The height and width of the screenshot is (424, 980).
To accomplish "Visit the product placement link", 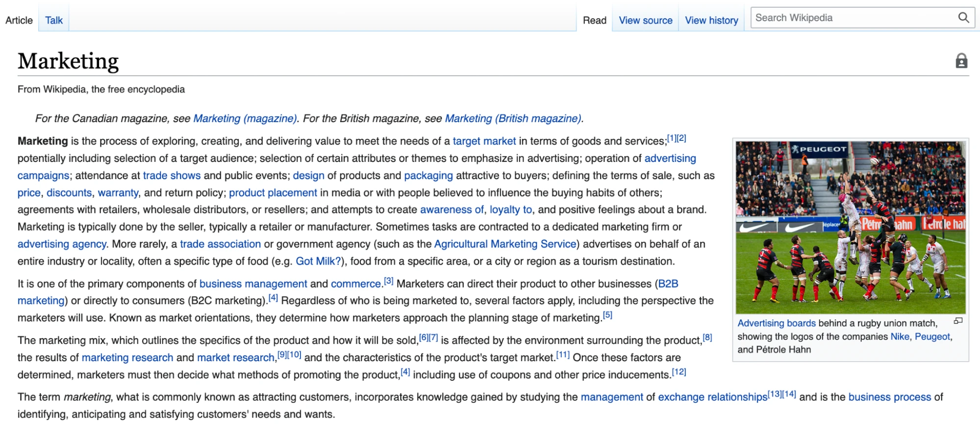I will point(273,193).
